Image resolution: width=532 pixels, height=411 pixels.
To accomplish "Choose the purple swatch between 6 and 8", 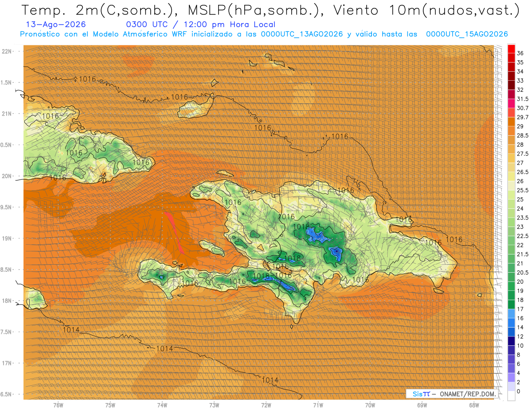I will click(511, 359).
